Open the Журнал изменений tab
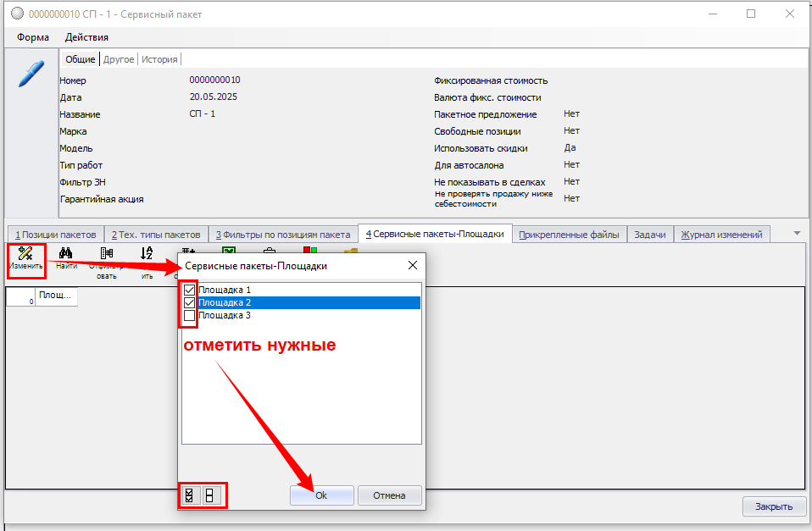 [721, 235]
